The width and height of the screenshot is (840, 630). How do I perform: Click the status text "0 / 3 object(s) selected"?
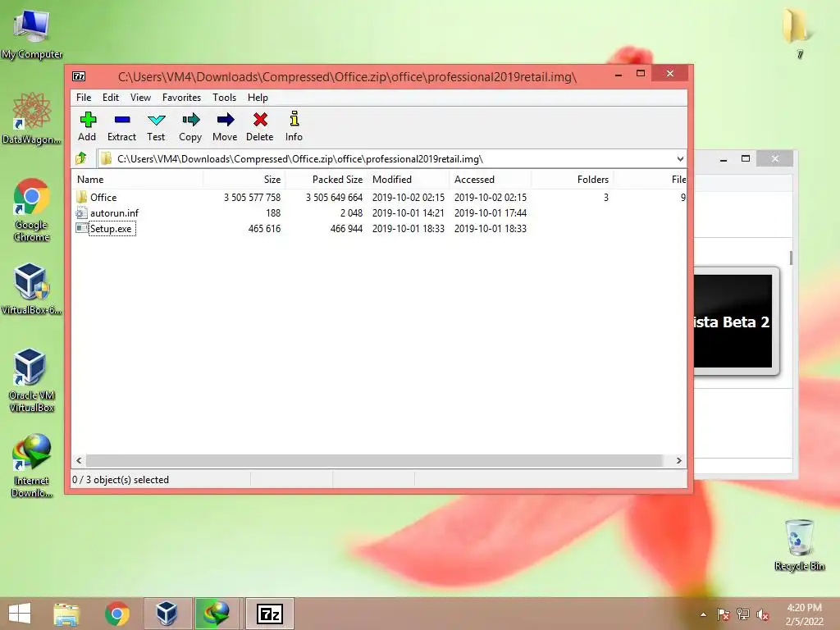[121, 479]
